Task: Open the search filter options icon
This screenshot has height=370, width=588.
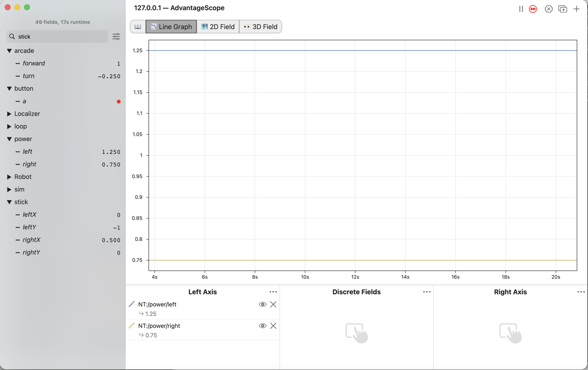Action: coord(116,37)
